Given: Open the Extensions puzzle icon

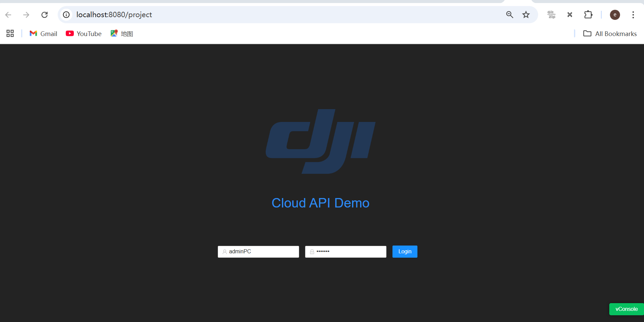Looking at the screenshot, I should tap(588, 15).
